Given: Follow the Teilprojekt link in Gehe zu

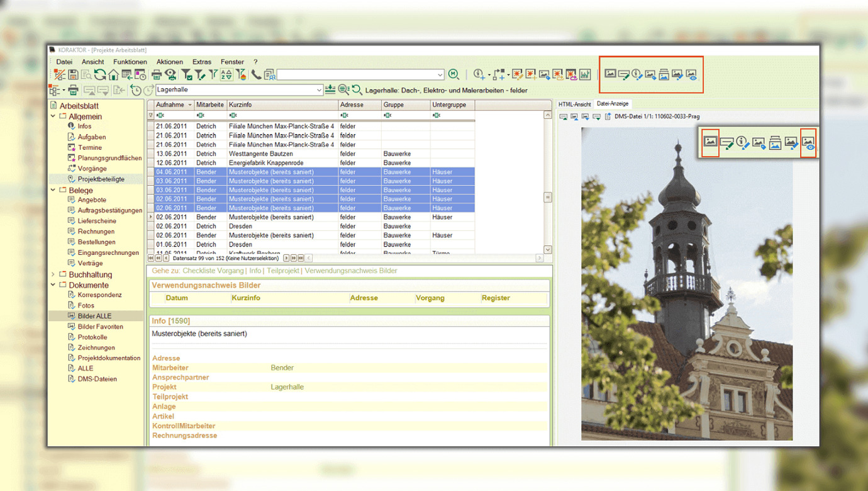Looking at the screenshot, I should click(x=284, y=271).
